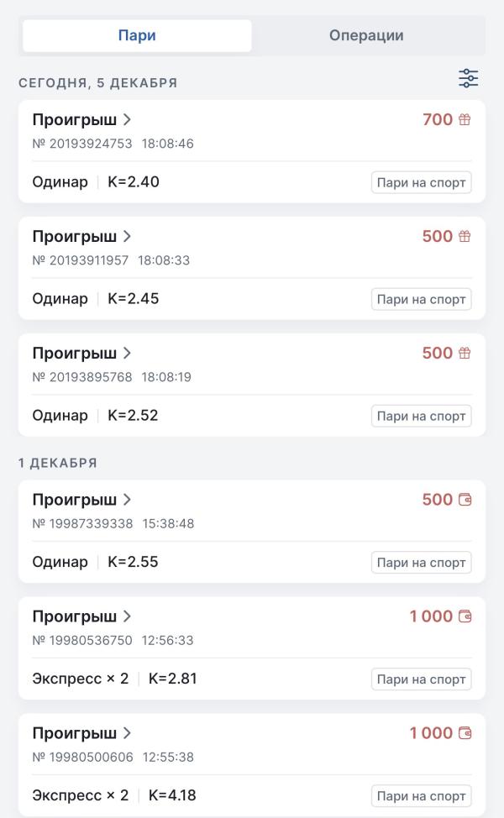504x818 pixels.
Task: Expand Проигрыш chevron for bet № 19980536750
Action: pos(127,616)
